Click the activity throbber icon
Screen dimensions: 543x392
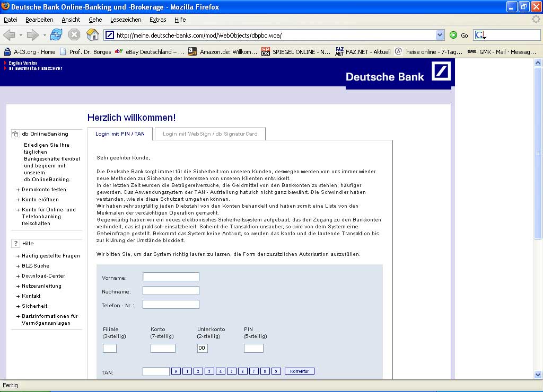(x=536, y=20)
